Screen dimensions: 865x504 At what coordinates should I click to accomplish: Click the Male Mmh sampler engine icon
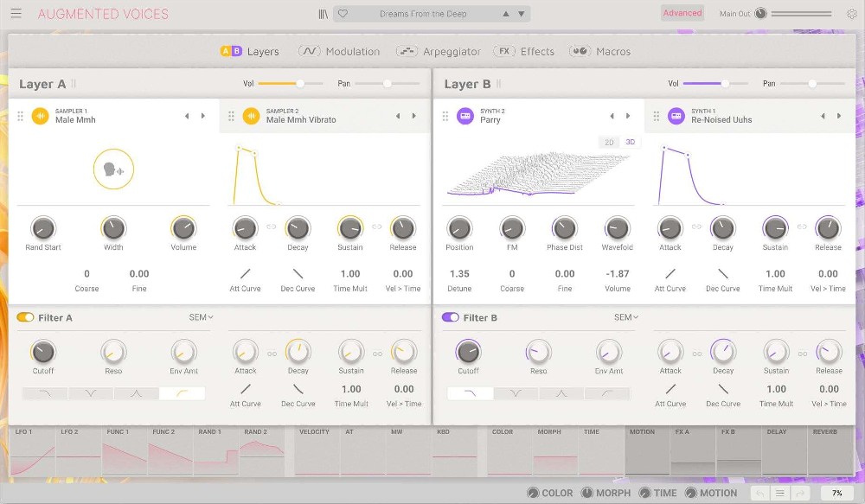38,114
